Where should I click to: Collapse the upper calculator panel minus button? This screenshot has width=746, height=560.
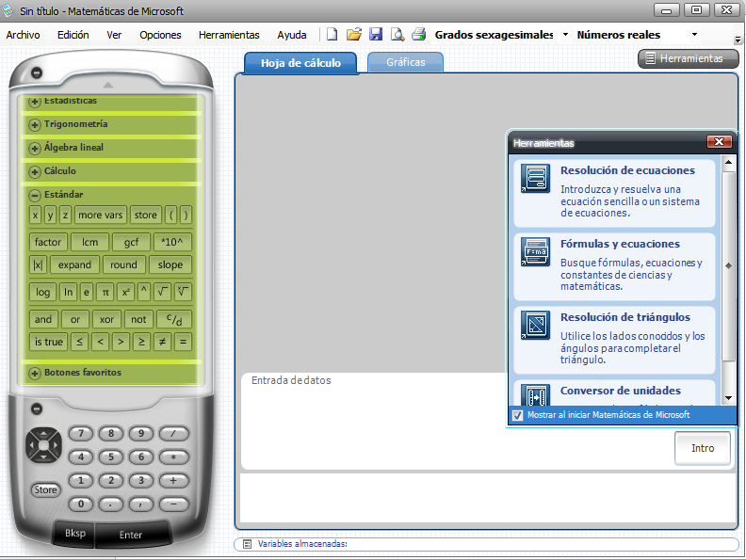coord(37,72)
